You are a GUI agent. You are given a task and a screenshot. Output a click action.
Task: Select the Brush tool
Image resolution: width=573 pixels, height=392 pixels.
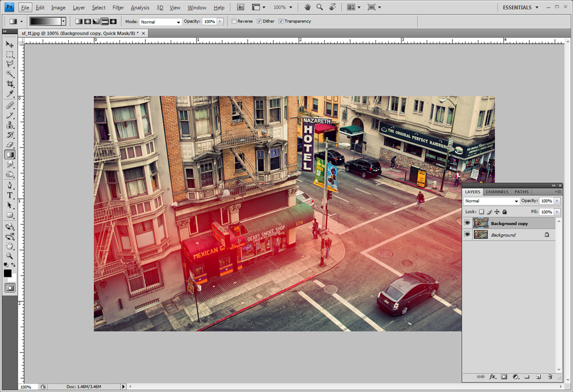coord(10,115)
